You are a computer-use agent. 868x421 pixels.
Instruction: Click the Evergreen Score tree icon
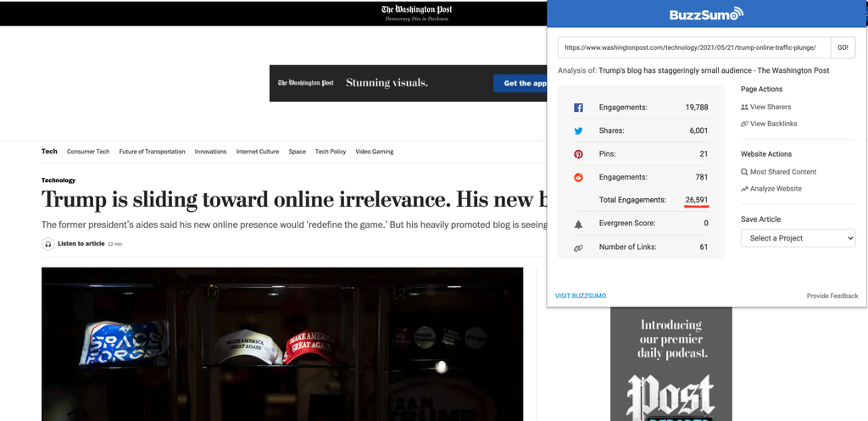(x=578, y=224)
